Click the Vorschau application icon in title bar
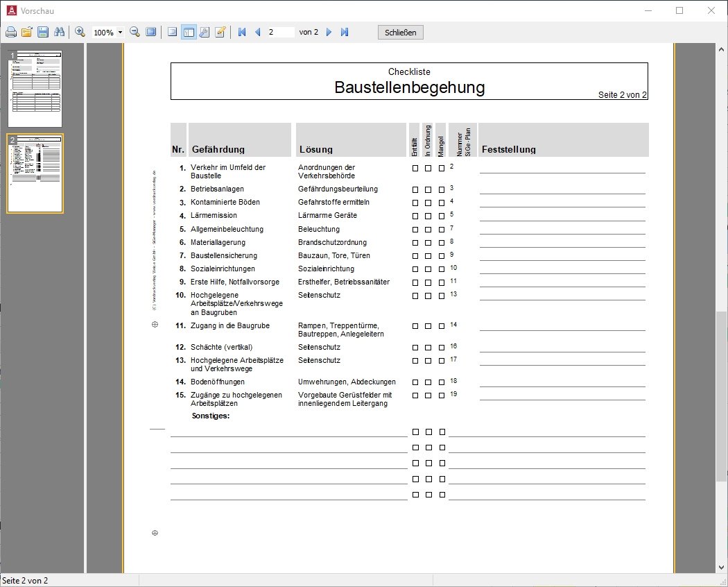Image resolution: width=728 pixels, height=587 pixels. pyautogui.click(x=12, y=10)
